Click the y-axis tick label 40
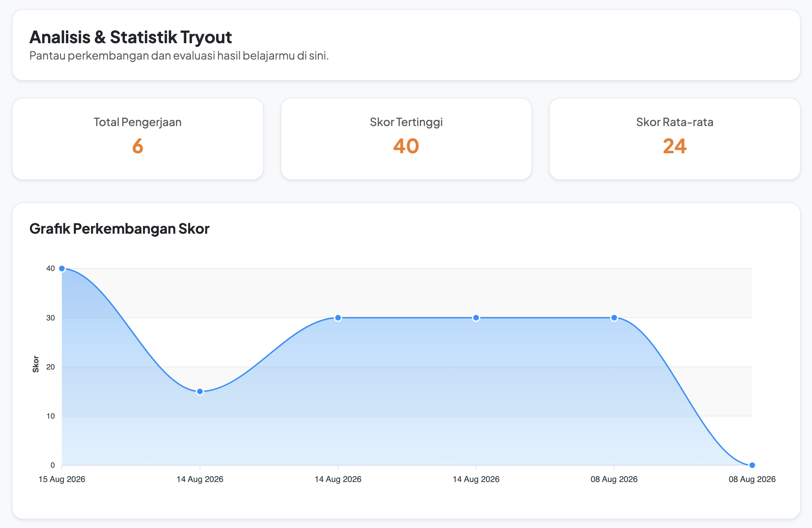Image resolution: width=812 pixels, height=528 pixels. [51, 269]
